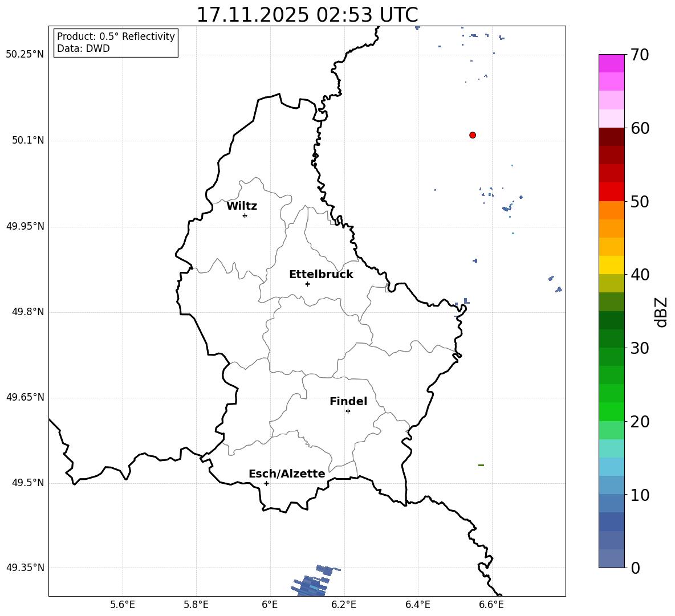Click the orange colorbar segment below 50
The height and width of the screenshot is (616, 675).
click(612, 210)
